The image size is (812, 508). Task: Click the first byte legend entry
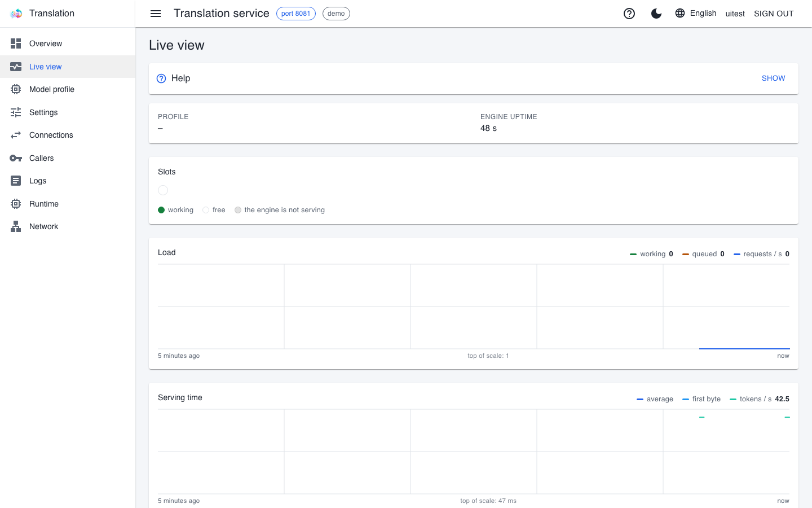(x=701, y=399)
